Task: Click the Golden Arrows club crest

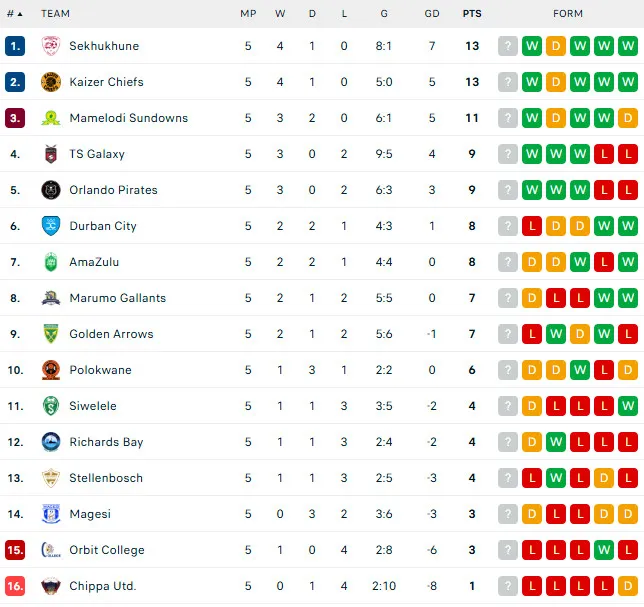Action: [51, 334]
